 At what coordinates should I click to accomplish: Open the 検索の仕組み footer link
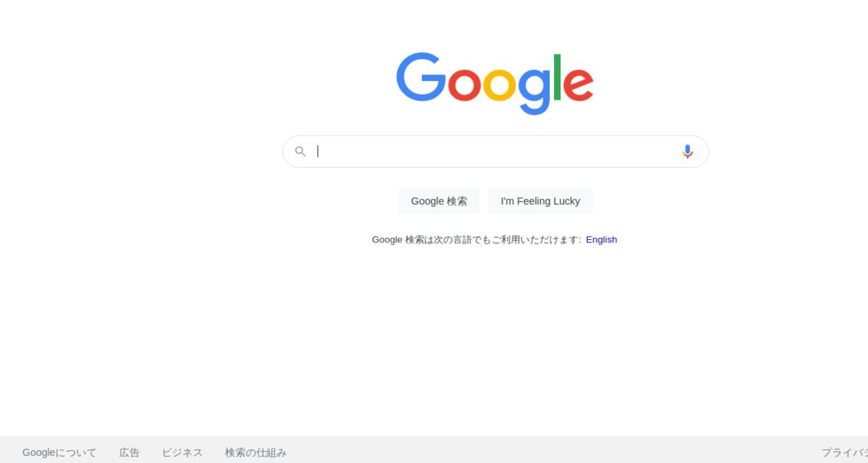pos(255,453)
